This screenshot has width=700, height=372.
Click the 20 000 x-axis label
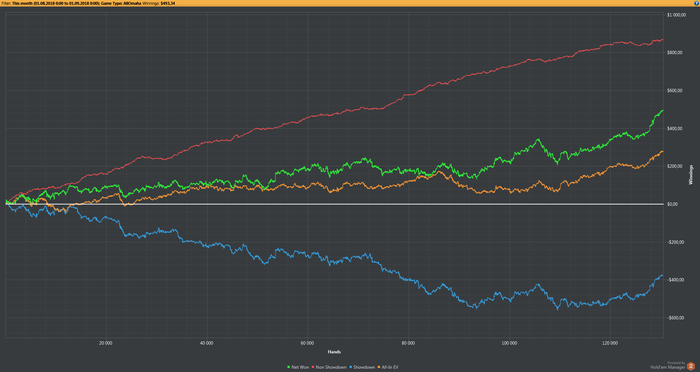[x=106, y=343]
